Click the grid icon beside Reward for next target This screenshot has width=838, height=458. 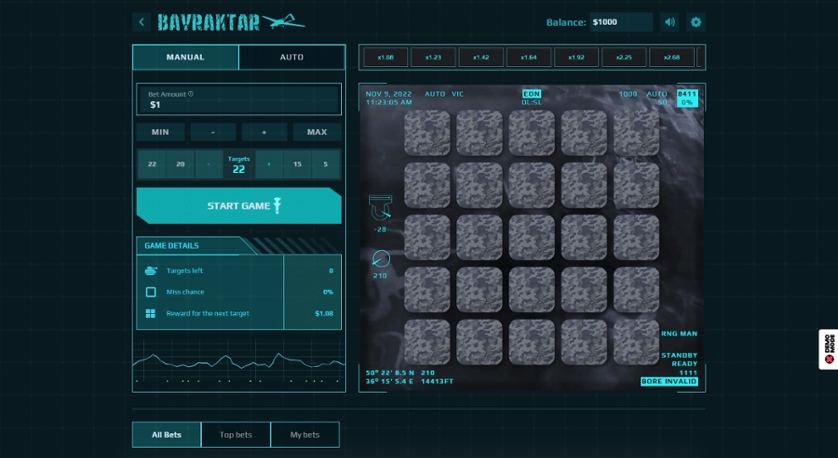click(x=151, y=314)
